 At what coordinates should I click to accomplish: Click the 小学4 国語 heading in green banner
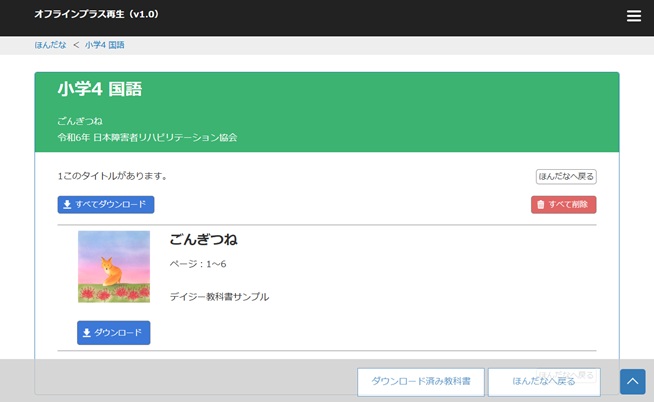(x=100, y=90)
